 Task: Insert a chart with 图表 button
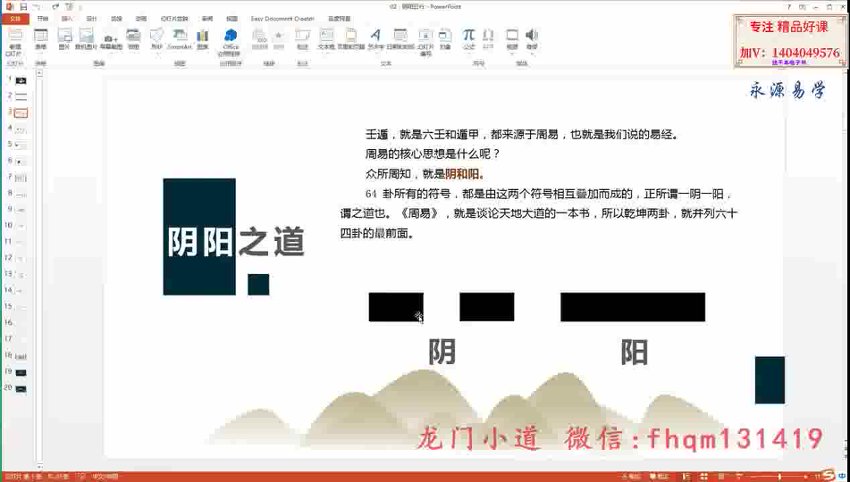click(x=203, y=39)
